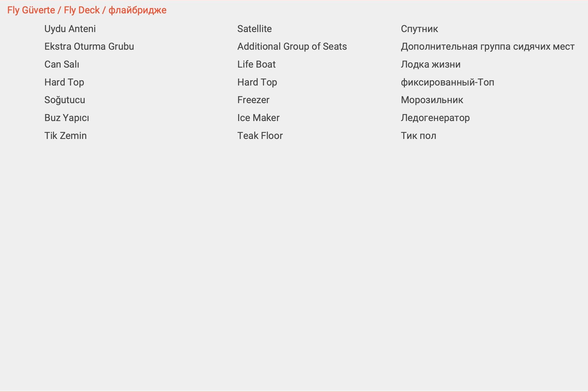Click the Freezer label
Screen dimensions: 588x392
(253, 100)
